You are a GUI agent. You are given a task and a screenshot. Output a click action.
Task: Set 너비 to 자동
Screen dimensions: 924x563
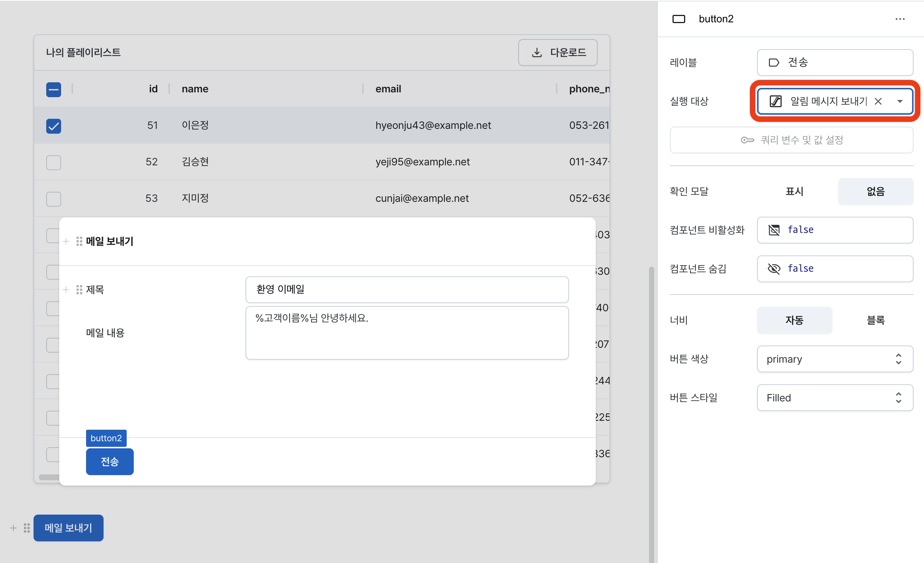tap(794, 320)
